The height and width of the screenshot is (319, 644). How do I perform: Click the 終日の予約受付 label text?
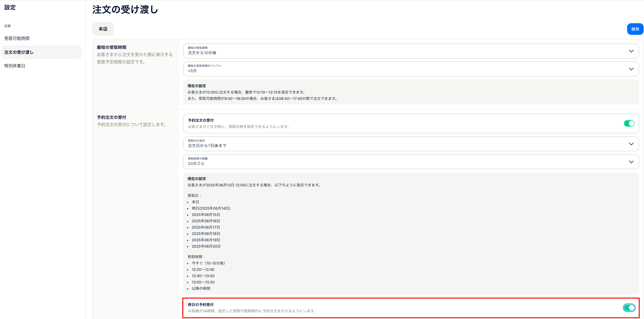tap(201, 305)
